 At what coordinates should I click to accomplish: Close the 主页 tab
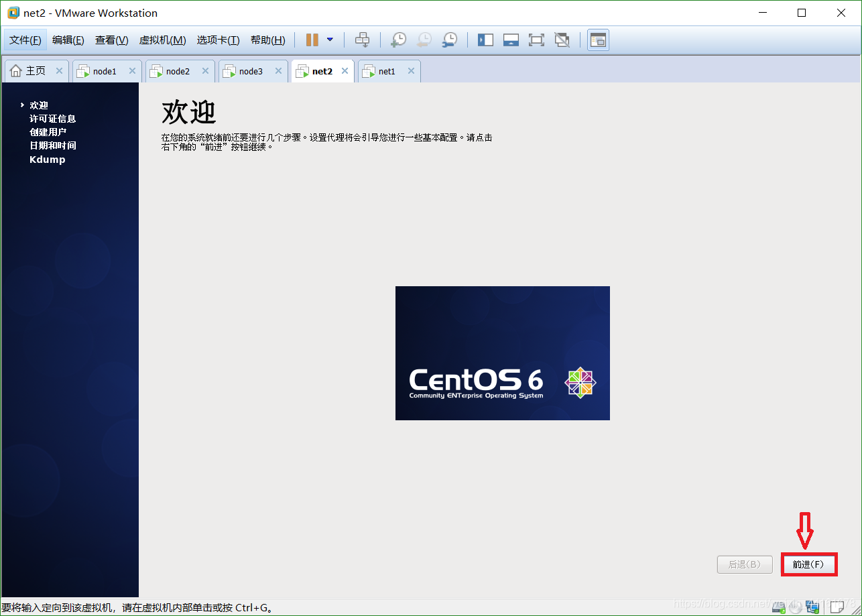[x=59, y=71]
